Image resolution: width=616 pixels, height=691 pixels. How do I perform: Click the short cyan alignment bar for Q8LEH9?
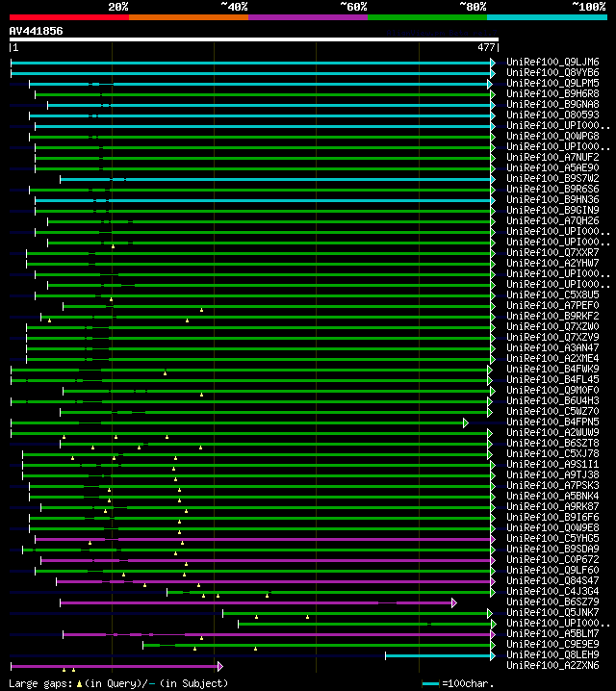[439, 655]
